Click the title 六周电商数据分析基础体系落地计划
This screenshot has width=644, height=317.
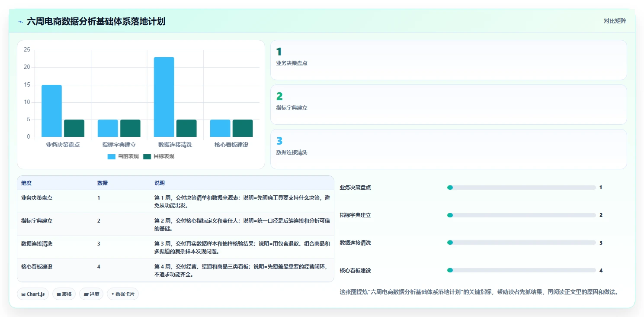96,22
